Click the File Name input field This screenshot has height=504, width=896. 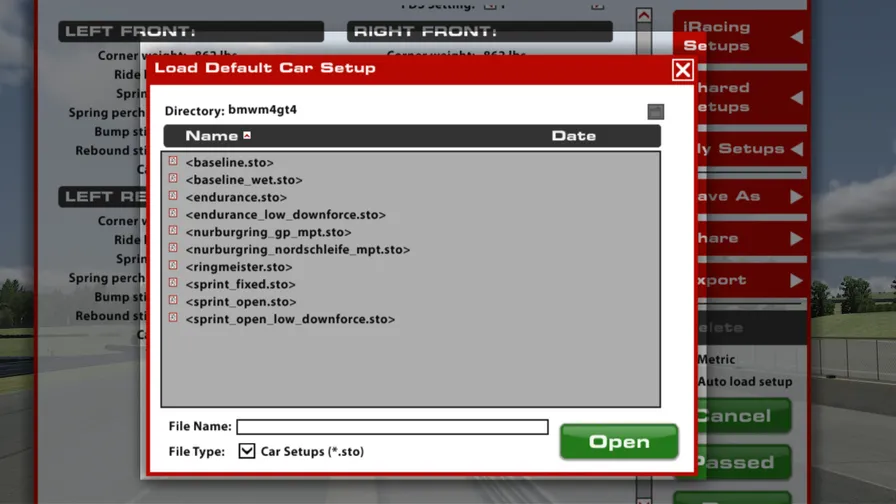393,427
